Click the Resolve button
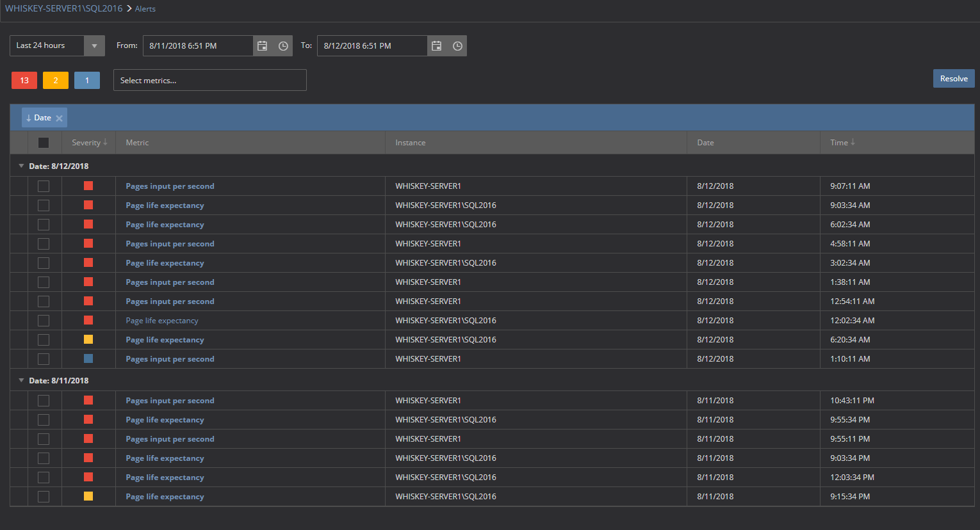980x530 pixels. [953, 79]
